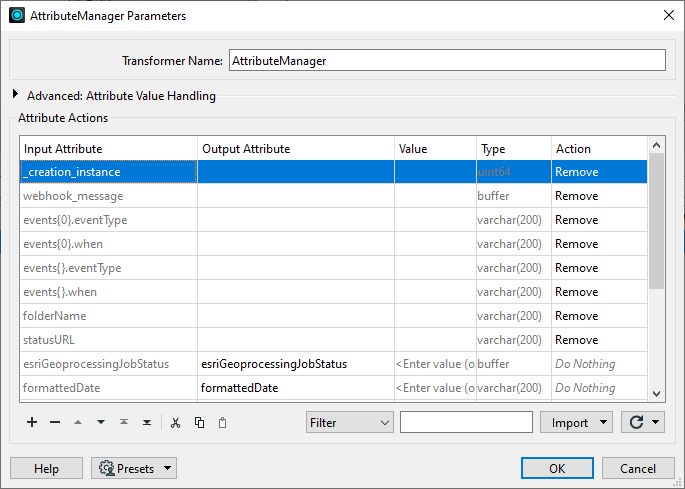
Task: Click the move row down arrow
Action: point(101,422)
